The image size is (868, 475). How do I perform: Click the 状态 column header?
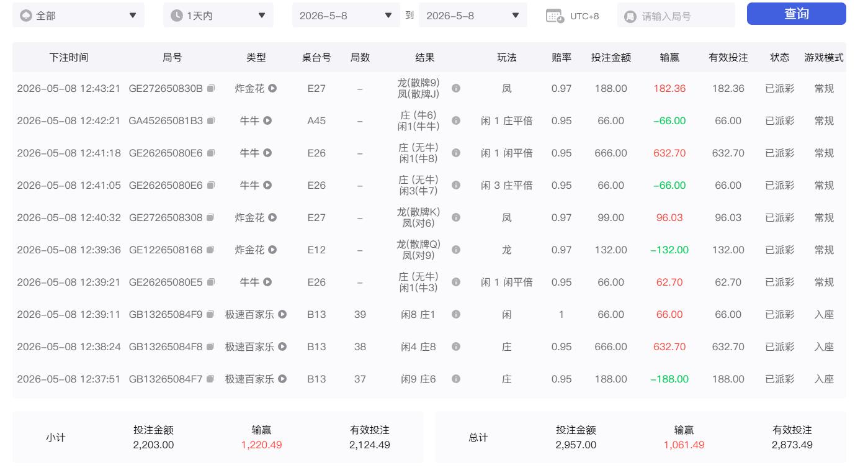coord(780,58)
